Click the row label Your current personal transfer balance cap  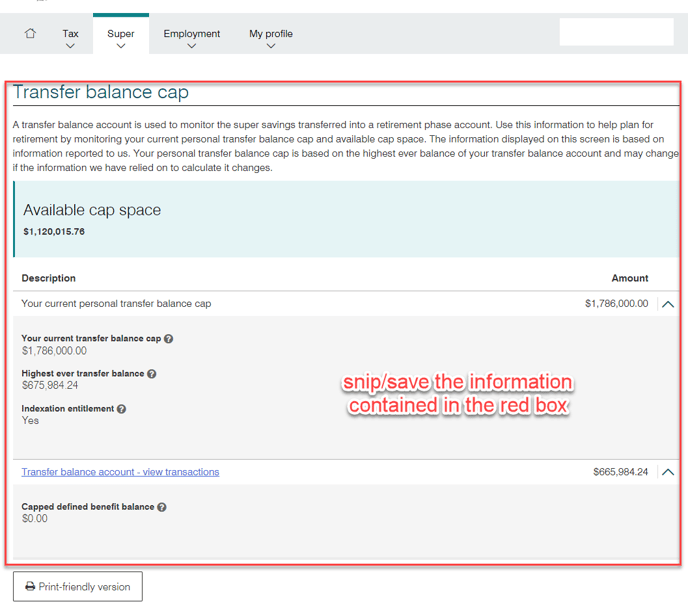tap(116, 304)
